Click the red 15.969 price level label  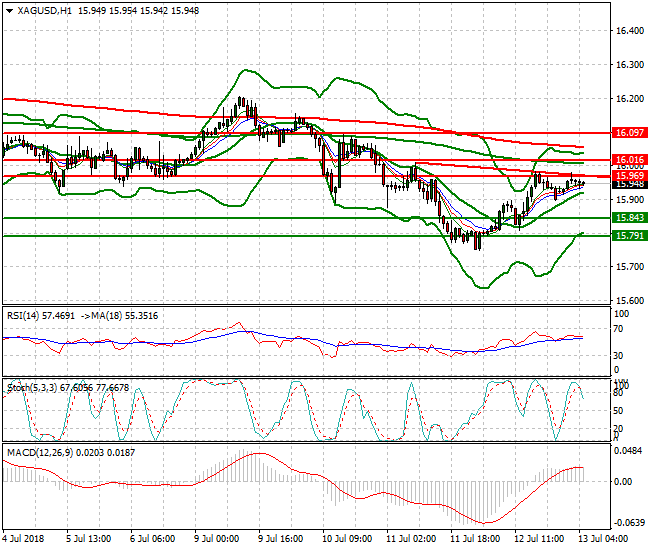coord(629,175)
